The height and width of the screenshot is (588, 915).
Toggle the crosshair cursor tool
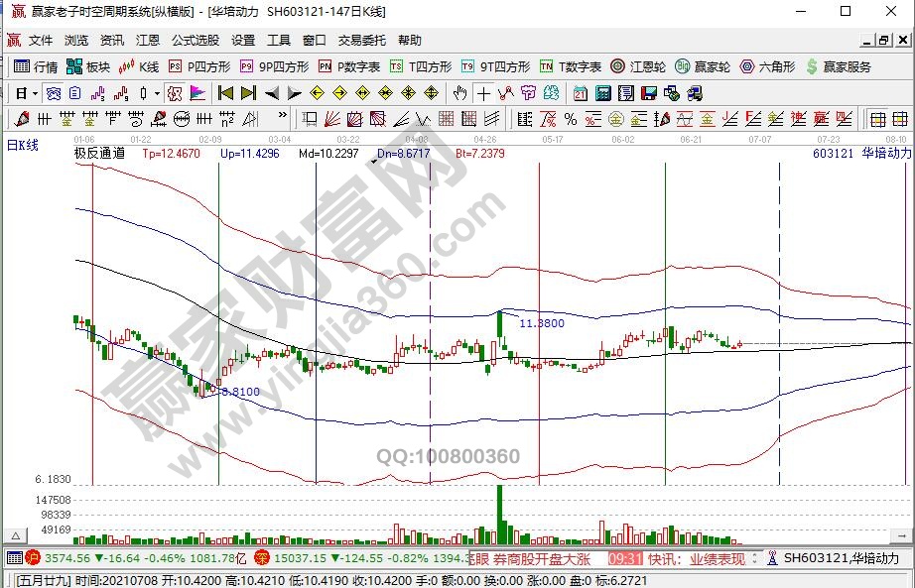(482, 93)
